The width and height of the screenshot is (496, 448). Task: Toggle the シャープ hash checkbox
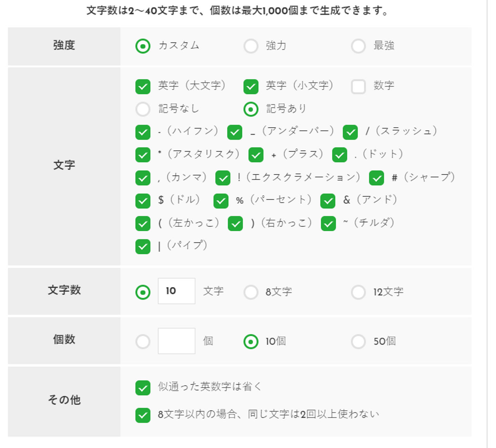point(376,178)
